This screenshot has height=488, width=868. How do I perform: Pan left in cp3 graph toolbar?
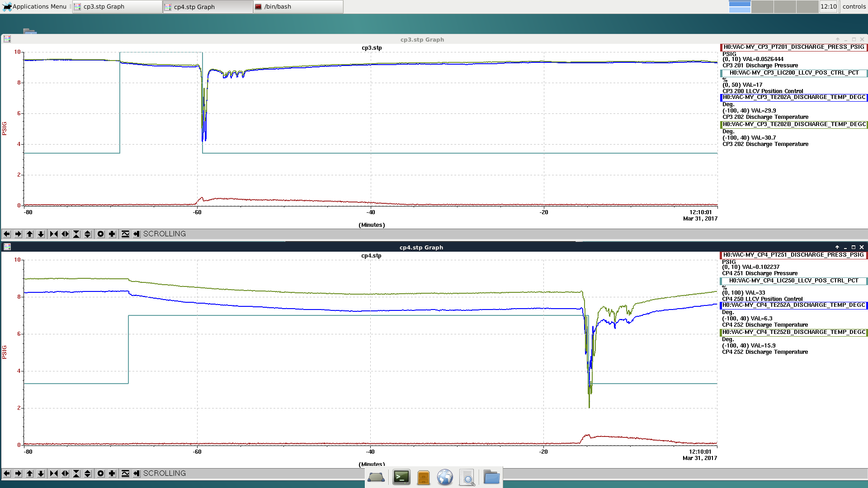(7, 234)
